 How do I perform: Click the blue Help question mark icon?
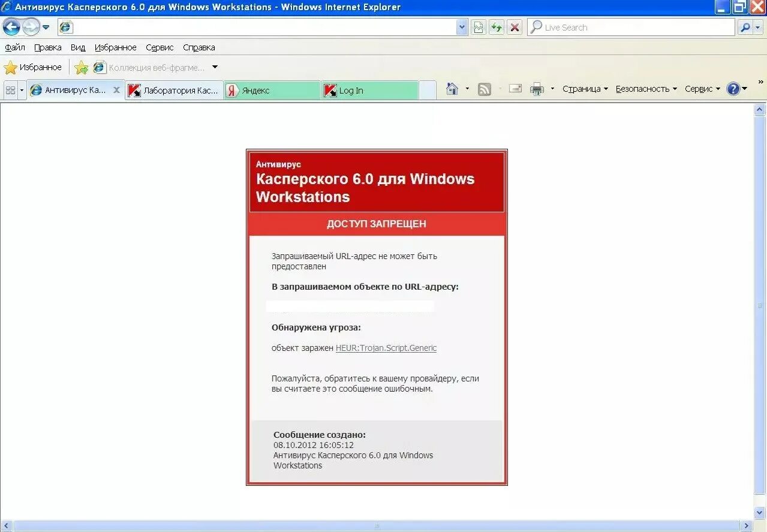point(733,89)
